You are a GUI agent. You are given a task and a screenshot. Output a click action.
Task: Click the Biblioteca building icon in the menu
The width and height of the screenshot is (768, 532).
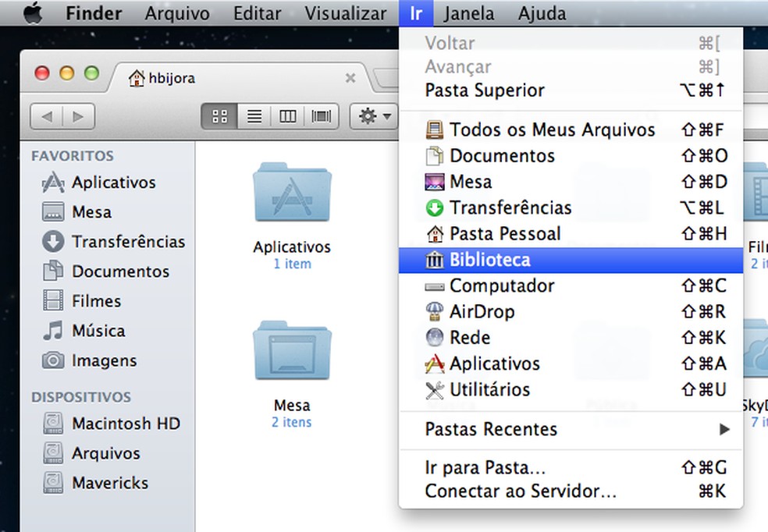coord(435,260)
